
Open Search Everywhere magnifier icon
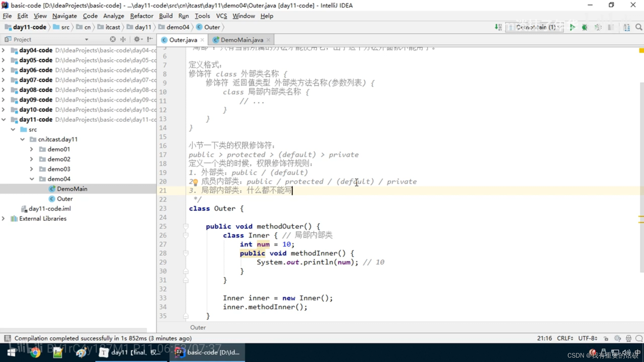click(639, 27)
